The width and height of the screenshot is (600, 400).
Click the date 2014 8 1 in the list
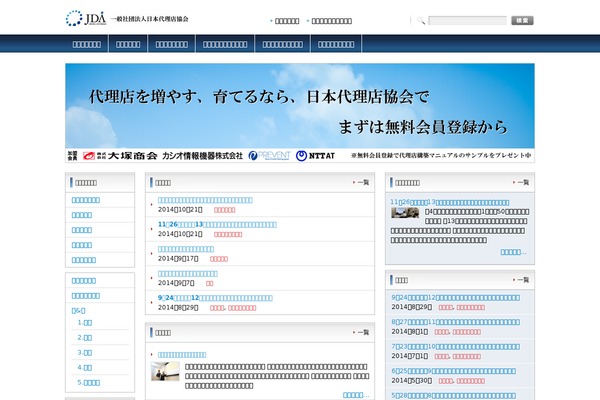pos(409,332)
